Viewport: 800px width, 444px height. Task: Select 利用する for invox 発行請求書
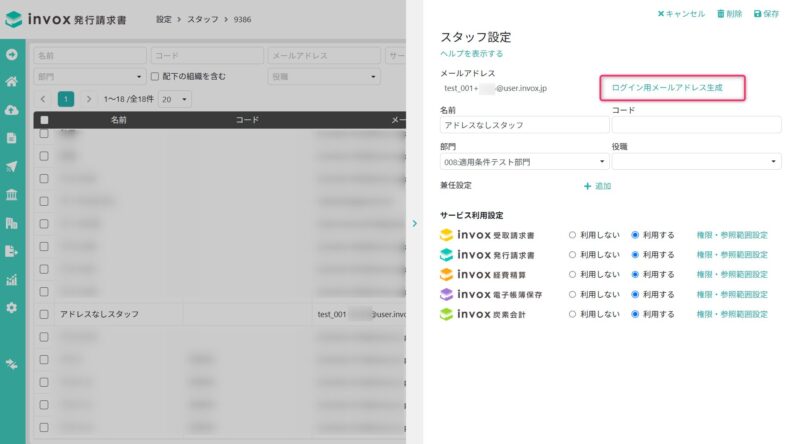(x=635, y=255)
